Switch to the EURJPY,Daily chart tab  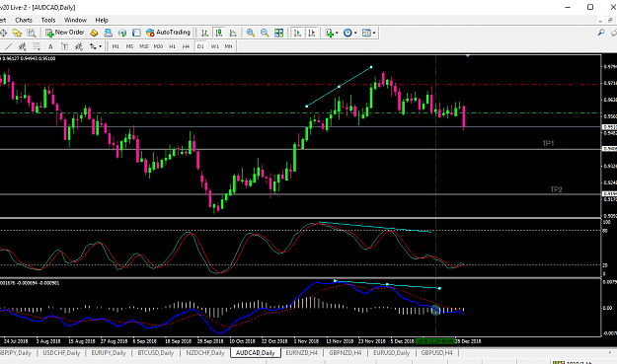click(x=109, y=353)
